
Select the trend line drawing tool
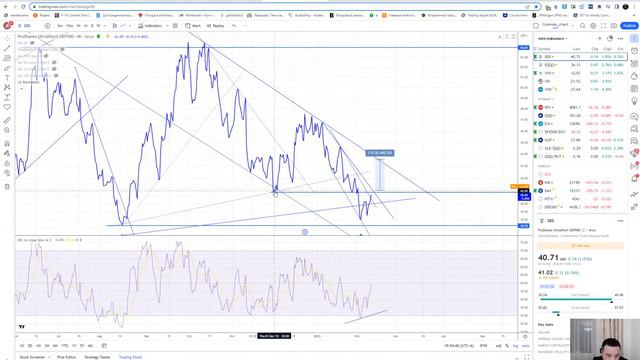pyautogui.click(x=7, y=48)
